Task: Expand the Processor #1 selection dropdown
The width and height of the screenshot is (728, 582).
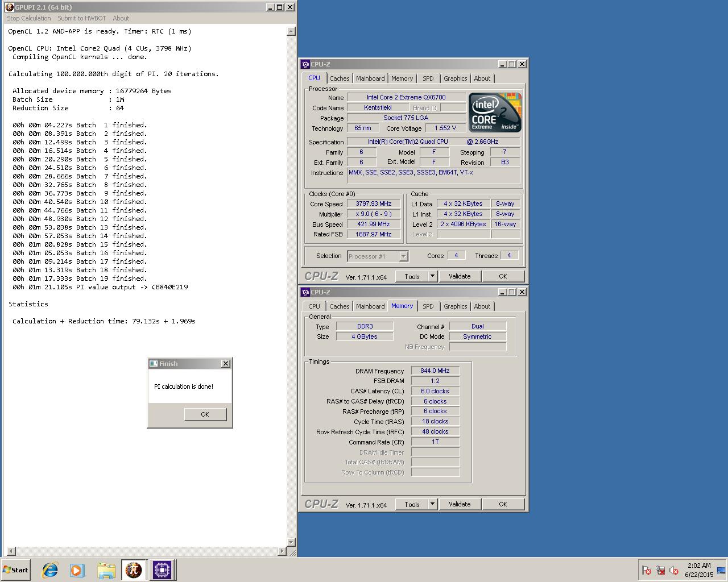Action: click(403, 256)
